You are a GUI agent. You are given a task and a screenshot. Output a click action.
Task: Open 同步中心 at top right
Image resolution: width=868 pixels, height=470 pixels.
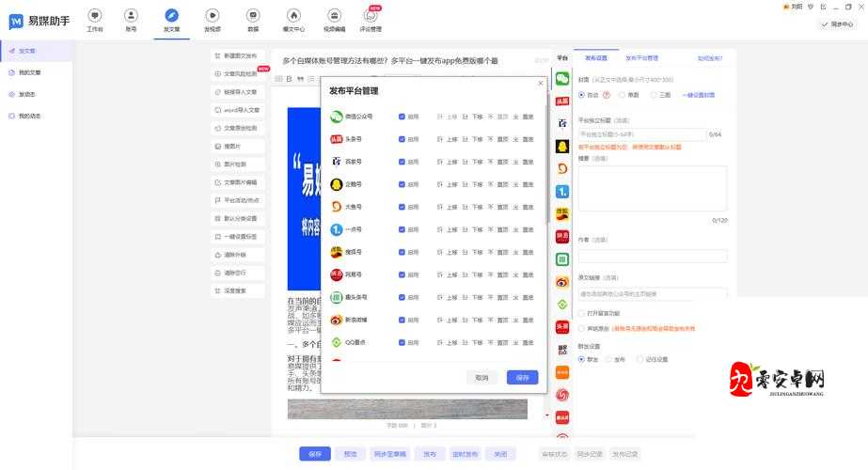click(x=838, y=24)
